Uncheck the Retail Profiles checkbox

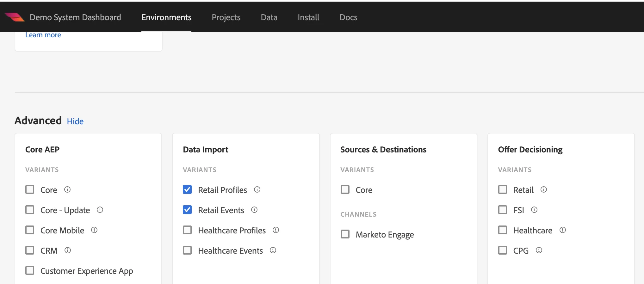tap(187, 189)
